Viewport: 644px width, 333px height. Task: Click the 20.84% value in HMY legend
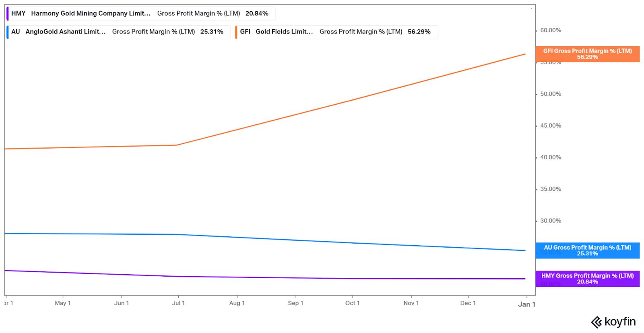click(x=257, y=14)
